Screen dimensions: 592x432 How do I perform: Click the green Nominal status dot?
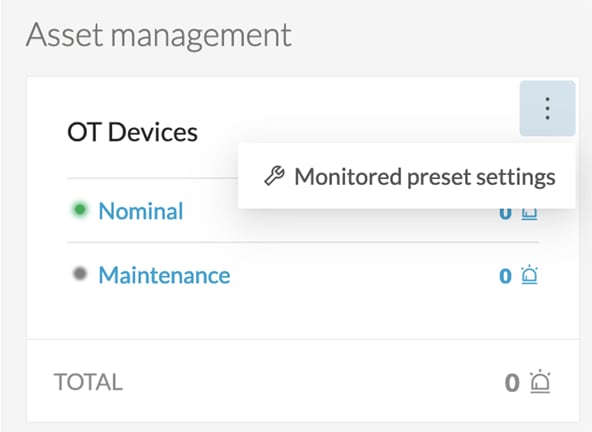click(x=80, y=209)
